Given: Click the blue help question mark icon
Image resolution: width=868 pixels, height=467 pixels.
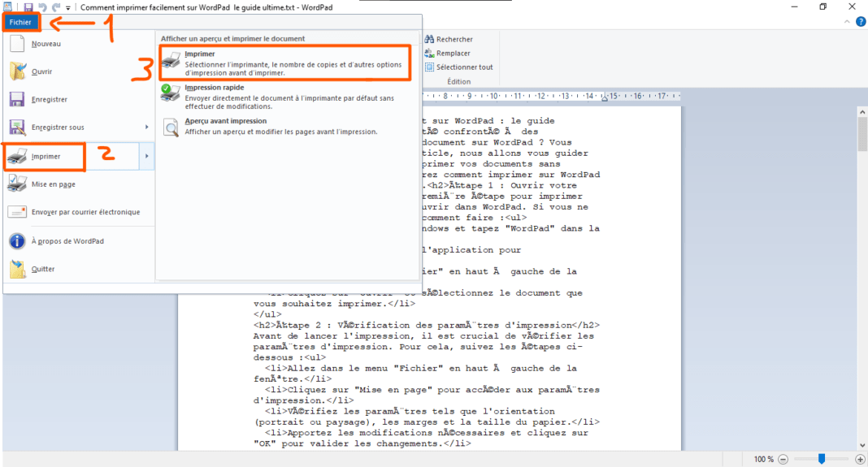Looking at the screenshot, I should click(x=860, y=22).
